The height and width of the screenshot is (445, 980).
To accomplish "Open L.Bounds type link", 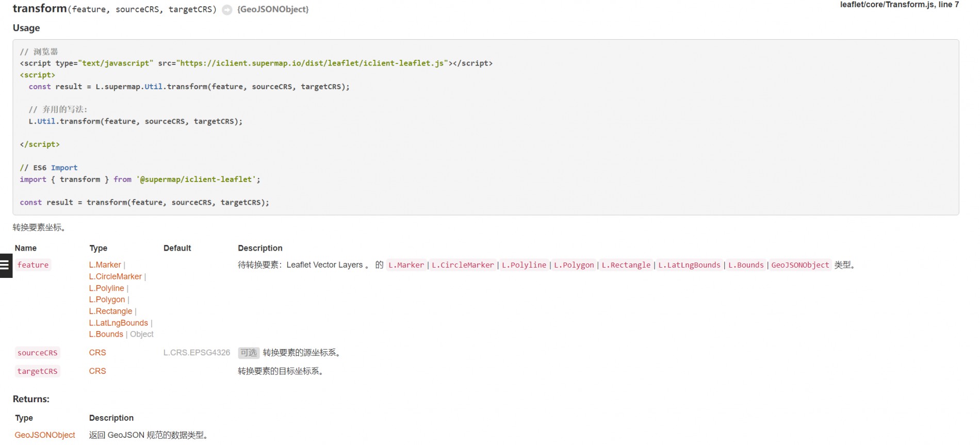I will (106, 334).
